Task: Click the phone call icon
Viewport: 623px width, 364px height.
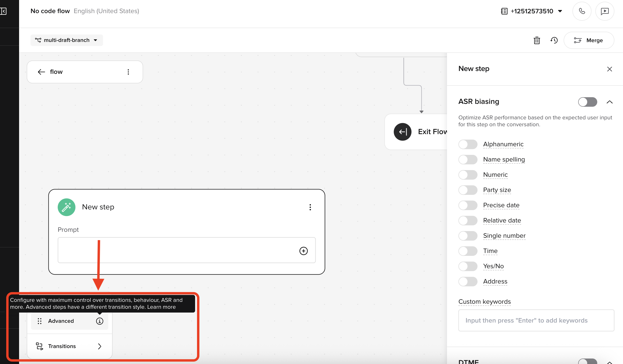Action: [582, 11]
